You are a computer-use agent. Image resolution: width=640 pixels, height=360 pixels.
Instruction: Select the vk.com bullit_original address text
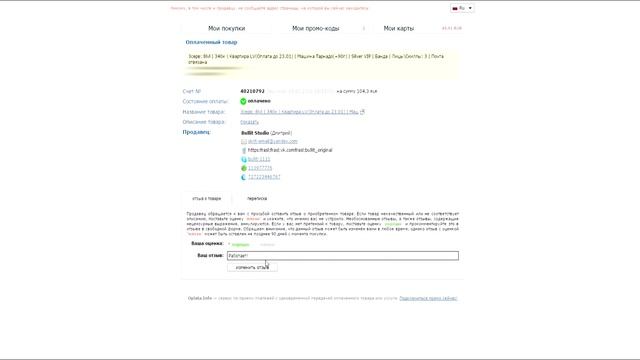[290, 150]
